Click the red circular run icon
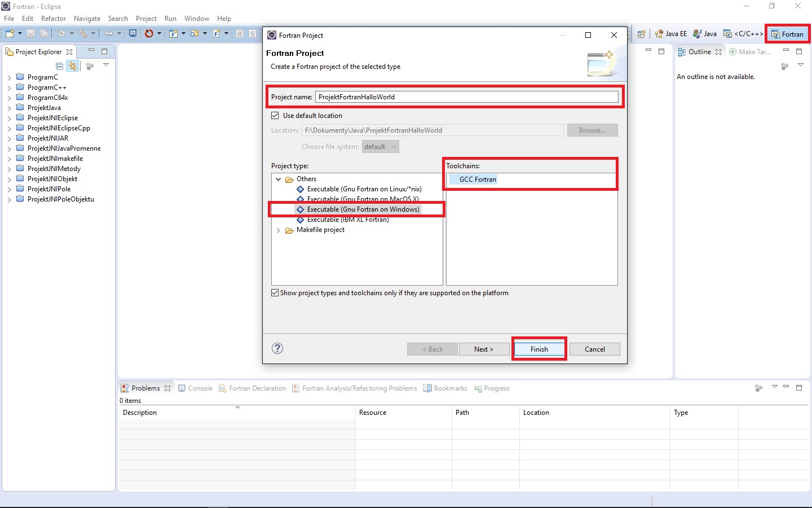The image size is (812, 508). pyautogui.click(x=149, y=34)
